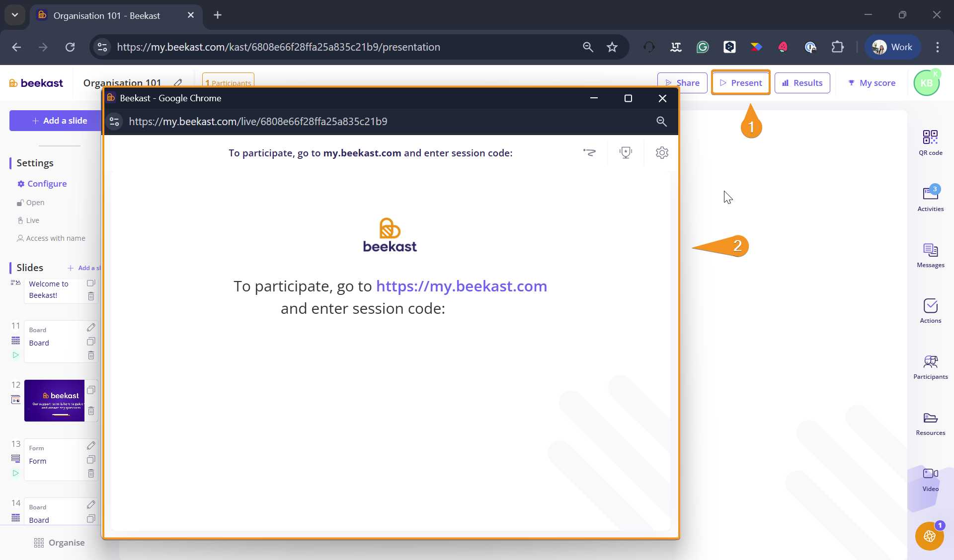954x560 pixels.
Task: Close the Organisation 101 - Beekast tab
Action: point(191,15)
